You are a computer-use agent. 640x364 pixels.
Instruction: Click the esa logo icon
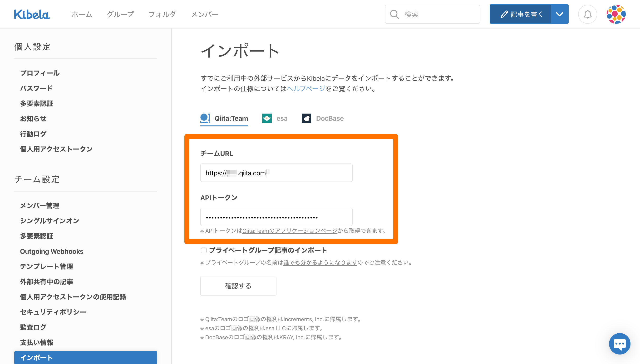[x=267, y=118]
